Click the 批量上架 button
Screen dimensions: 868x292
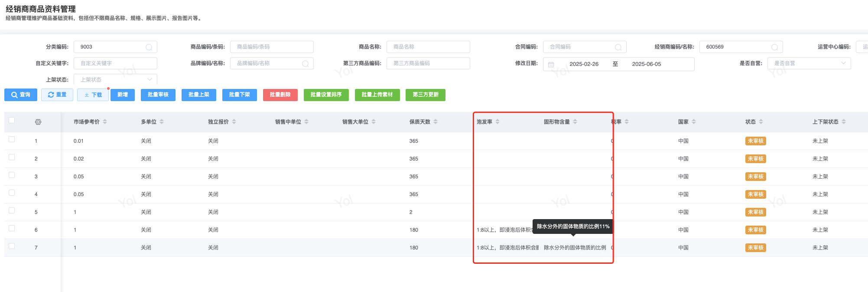click(x=199, y=95)
